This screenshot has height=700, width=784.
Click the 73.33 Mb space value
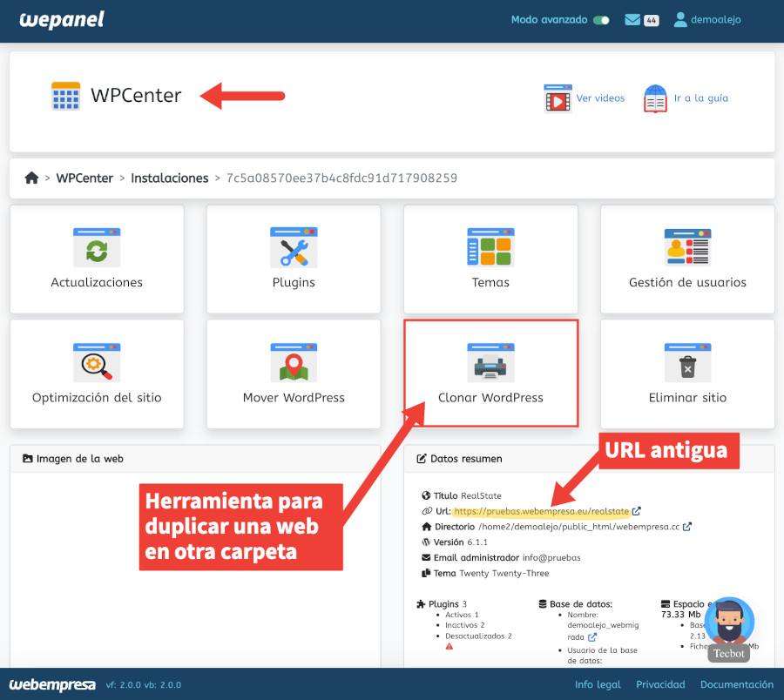pyautogui.click(x=680, y=615)
